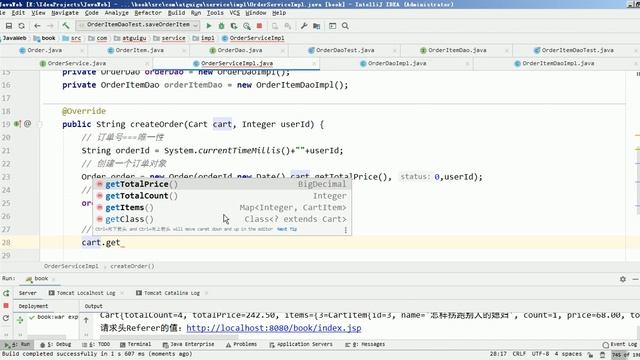Run the configuration with the green play icon
This screenshot has height=360, width=640.
209,26
